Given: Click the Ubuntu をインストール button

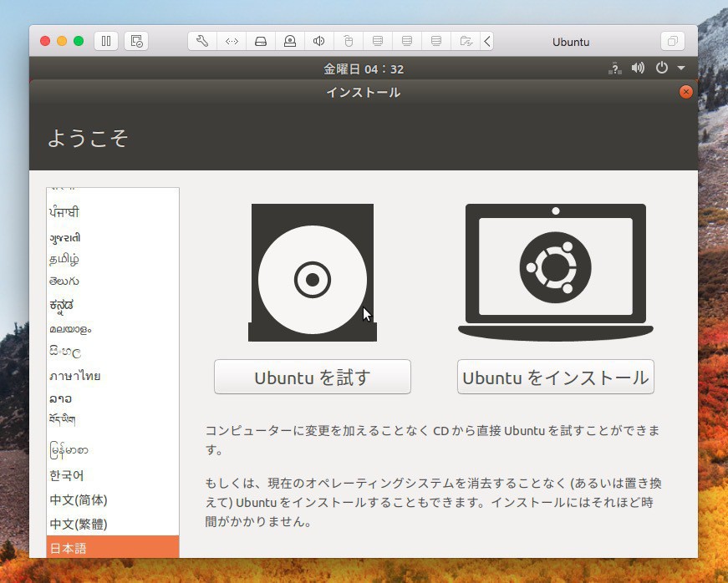Looking at the screenshot, I should tap(555, 377).
